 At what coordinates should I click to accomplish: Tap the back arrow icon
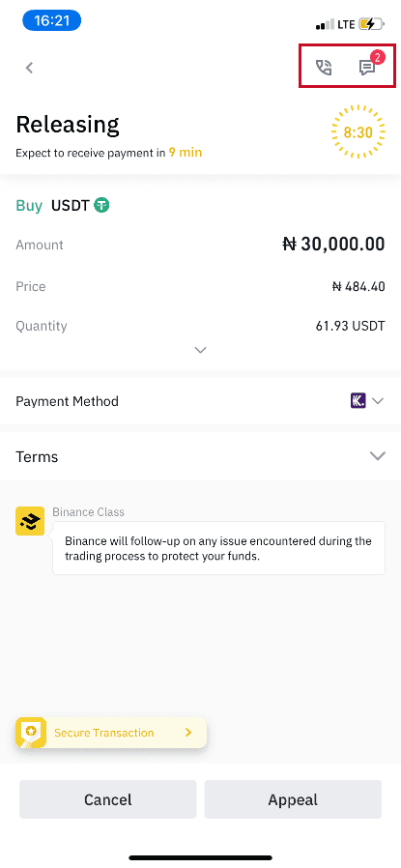coord(30,68)
